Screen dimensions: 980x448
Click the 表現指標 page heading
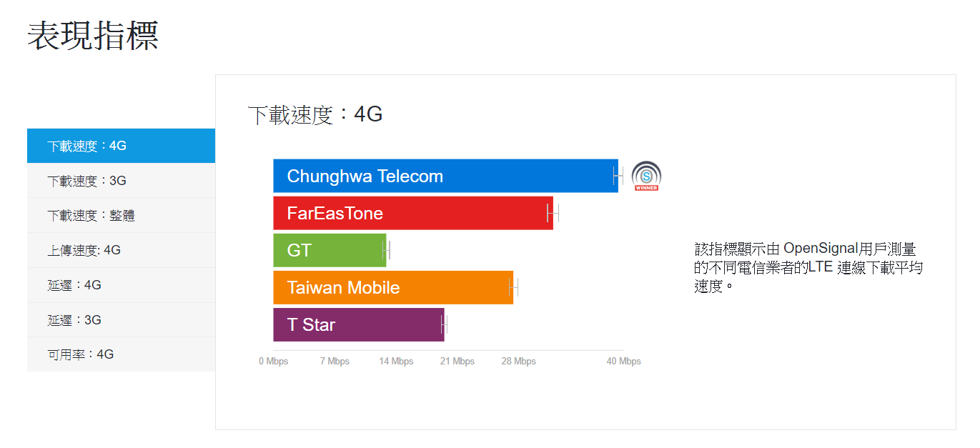click(x=93, y=35)
